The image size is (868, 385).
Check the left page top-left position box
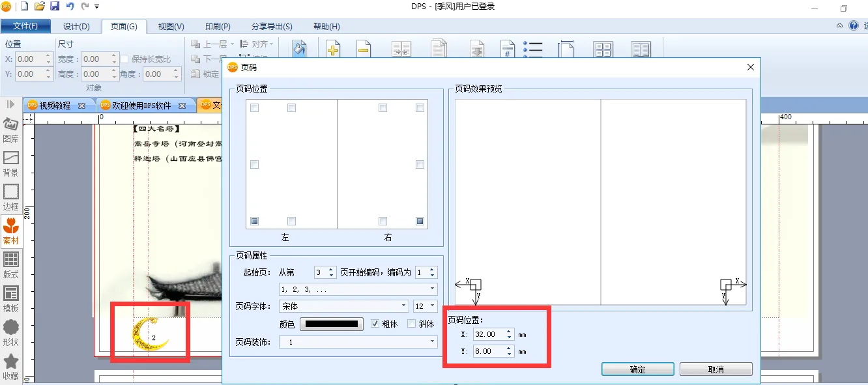[255, 108]
